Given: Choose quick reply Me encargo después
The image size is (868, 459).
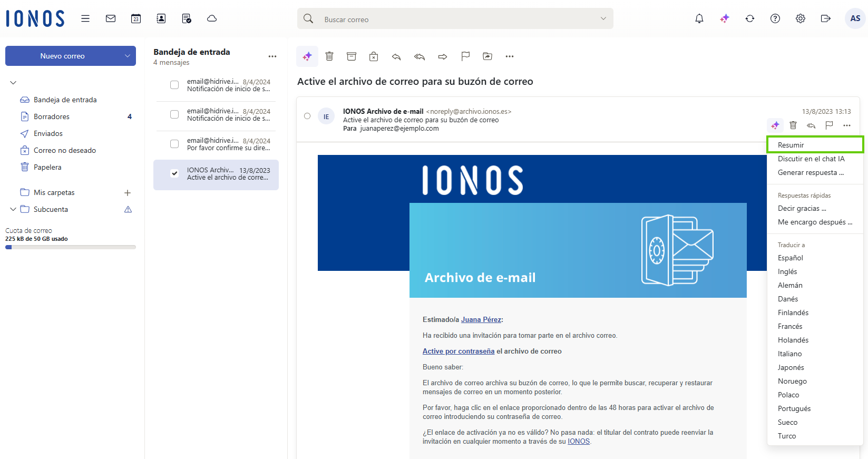Looking at the screenshot, I should click(x=815, y=222).
